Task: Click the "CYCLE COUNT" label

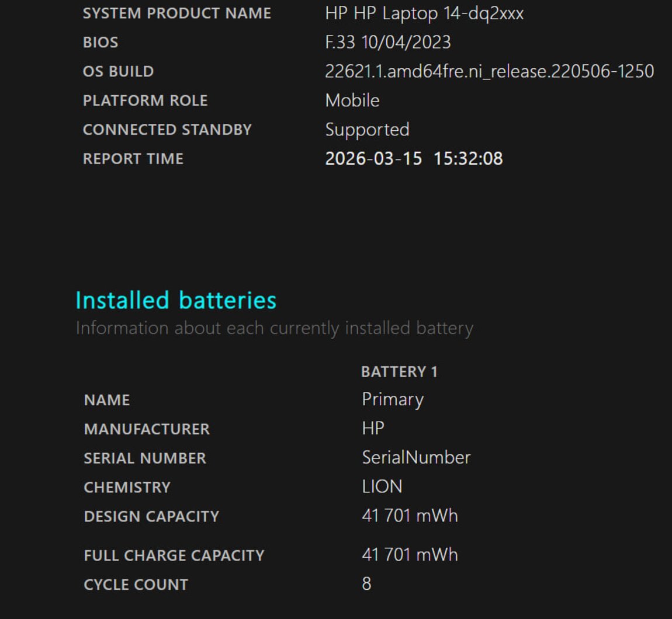Action: 136,585
